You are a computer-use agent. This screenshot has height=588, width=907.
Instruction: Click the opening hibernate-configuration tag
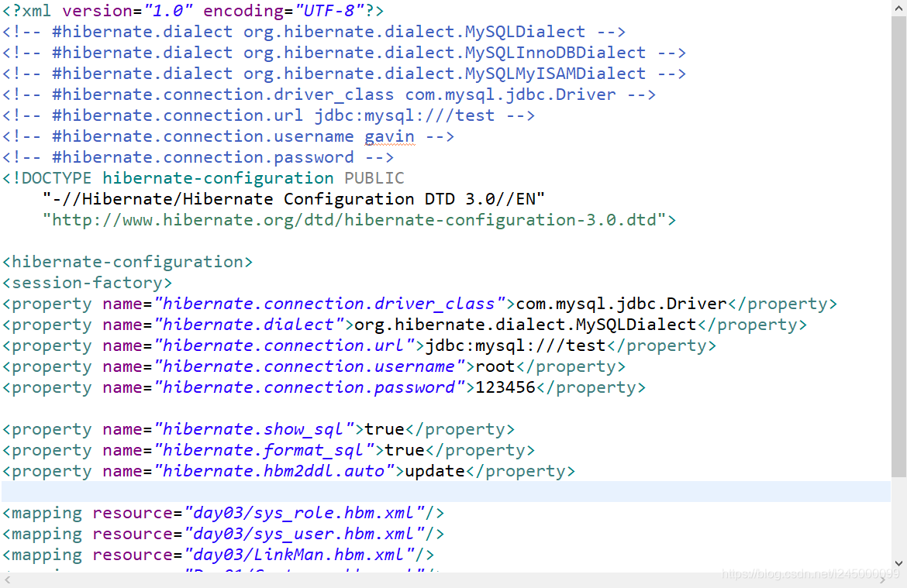127,262
